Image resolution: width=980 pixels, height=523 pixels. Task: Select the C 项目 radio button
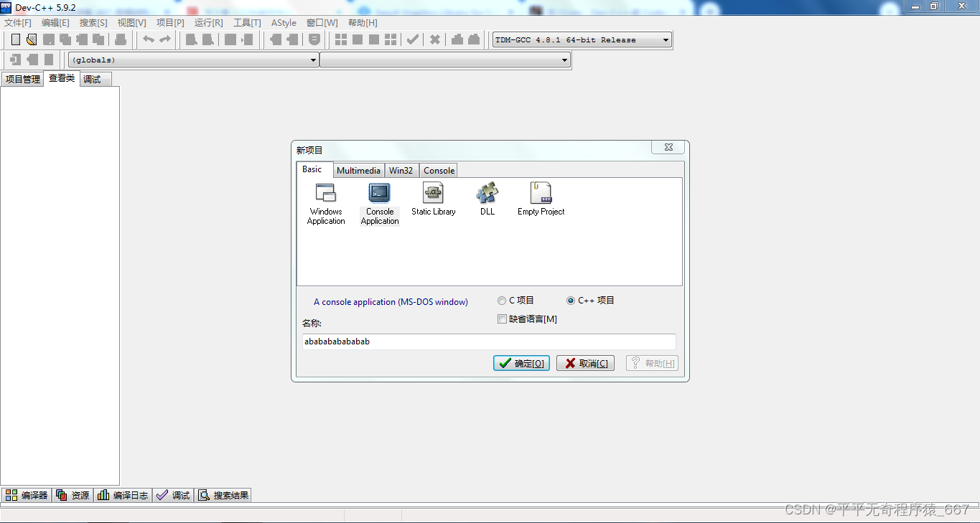pyautogui.click(x=502, y=301)
